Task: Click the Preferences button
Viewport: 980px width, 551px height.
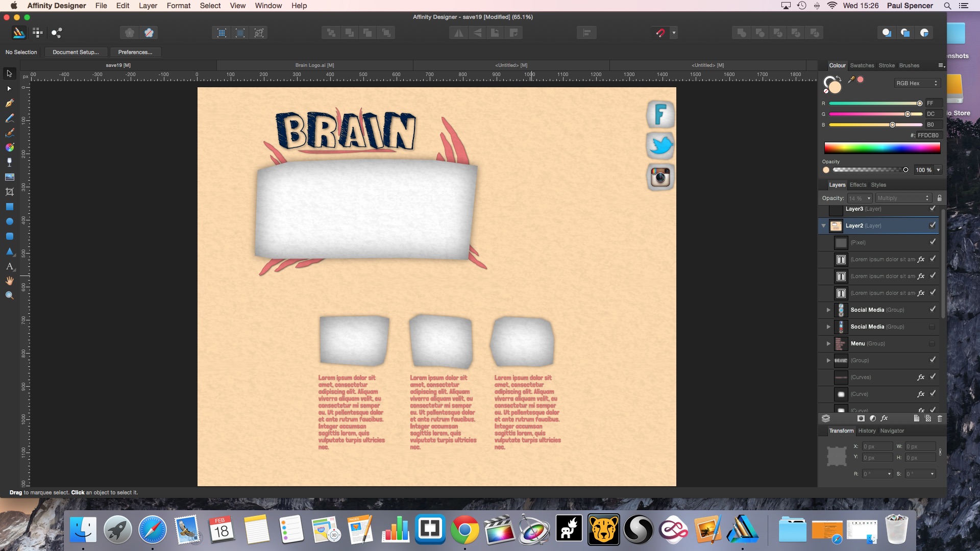Action: (135, 52)
